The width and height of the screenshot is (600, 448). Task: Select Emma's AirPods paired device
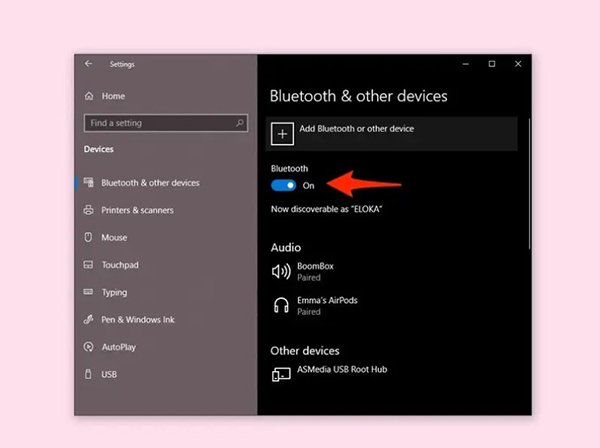pos(327,305)
